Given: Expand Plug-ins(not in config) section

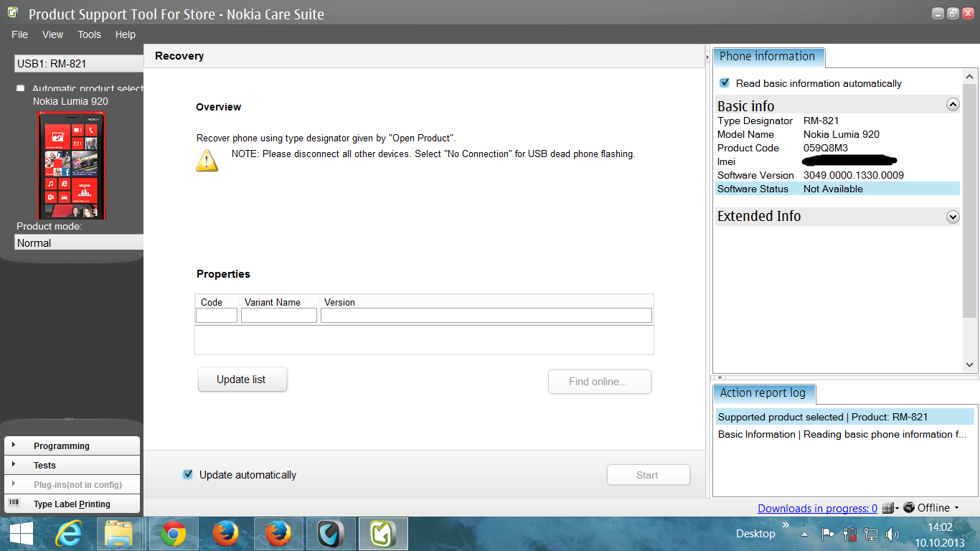Looking at the screenshot, I should coord(72,484).
